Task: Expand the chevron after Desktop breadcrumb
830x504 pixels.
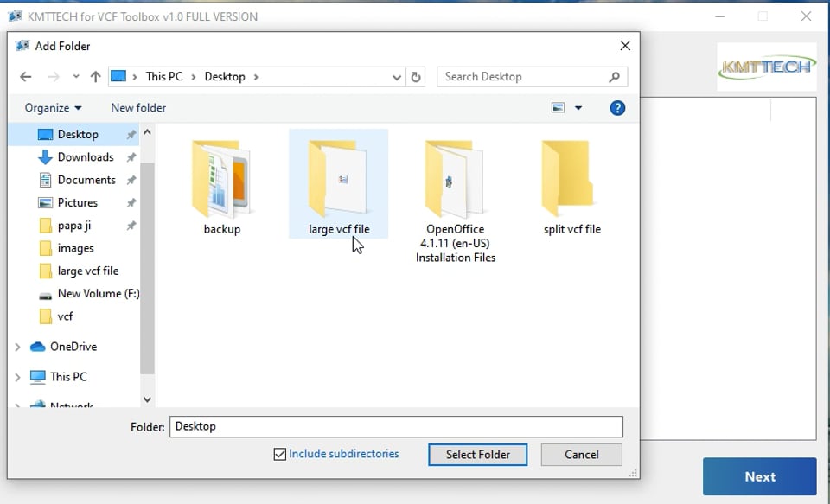Action: (256, 77)
